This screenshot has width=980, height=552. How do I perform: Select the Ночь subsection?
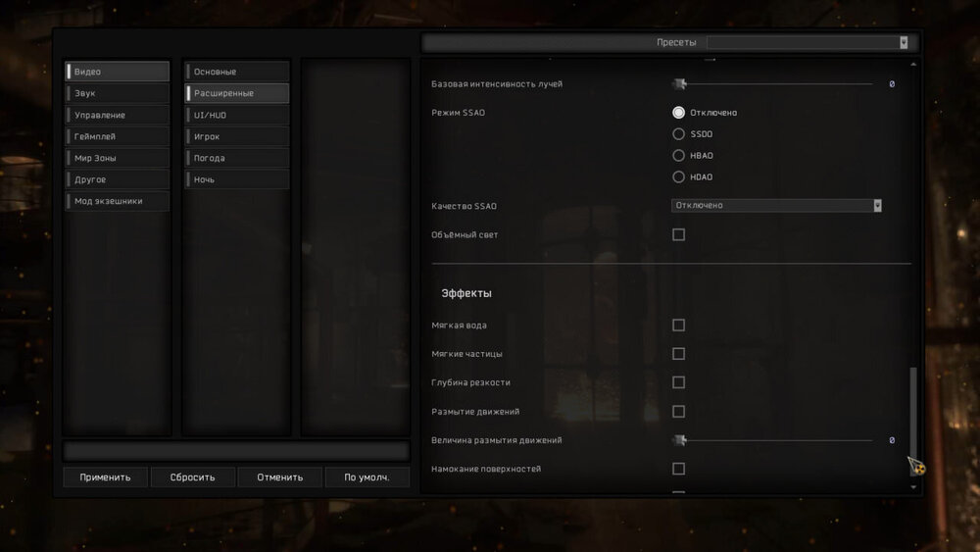point(237,179)
